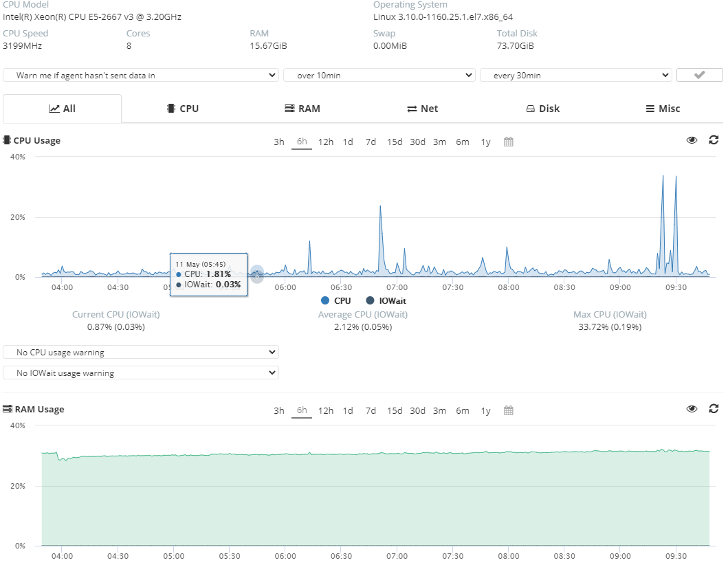Click the calendar icon in RAM Usage

coord(509,411)
